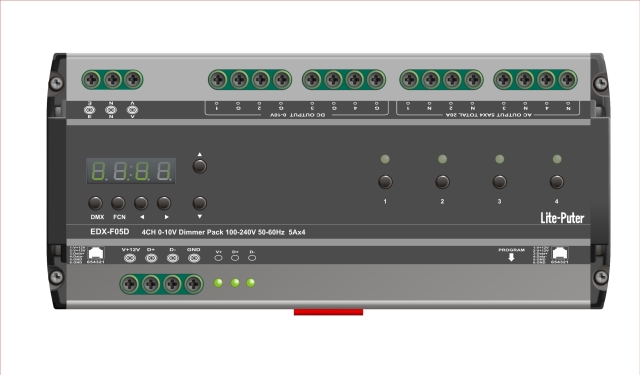Click the up arrow increment button

click(x=200, y=166)
